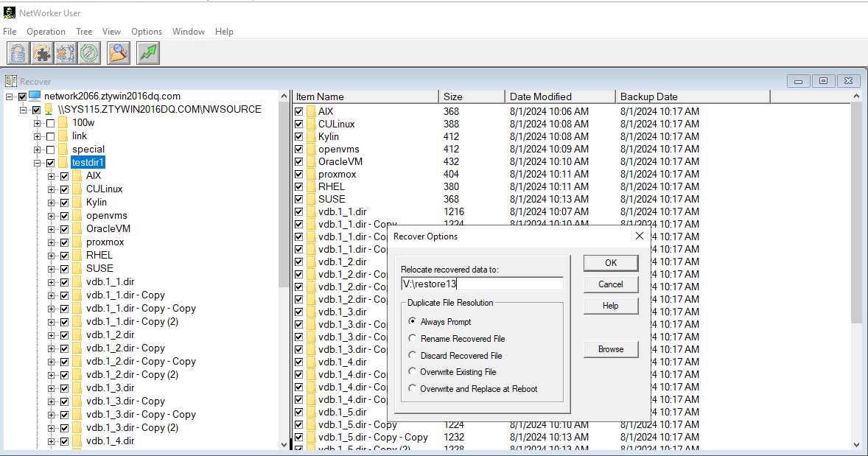Open the Options menu
This screenshot has height=456, width=868.
pos(147,32)
